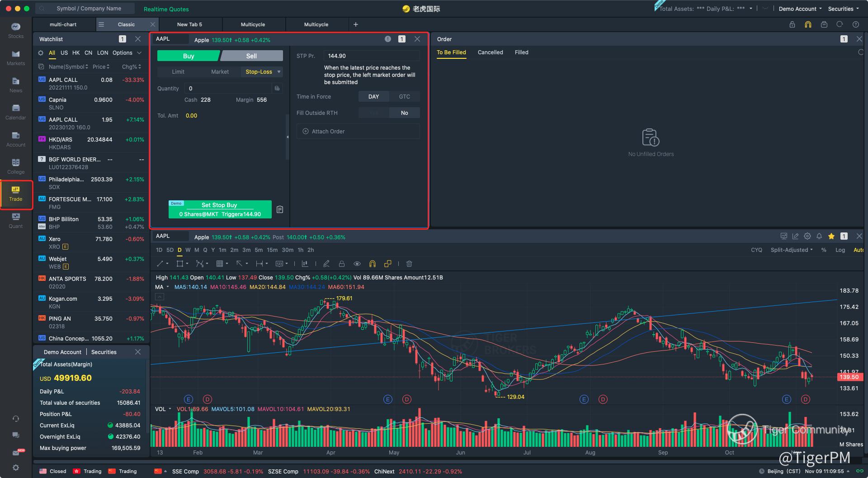Click the order details clipboard icon
The image size is (868, 478).
click(280, 209)
